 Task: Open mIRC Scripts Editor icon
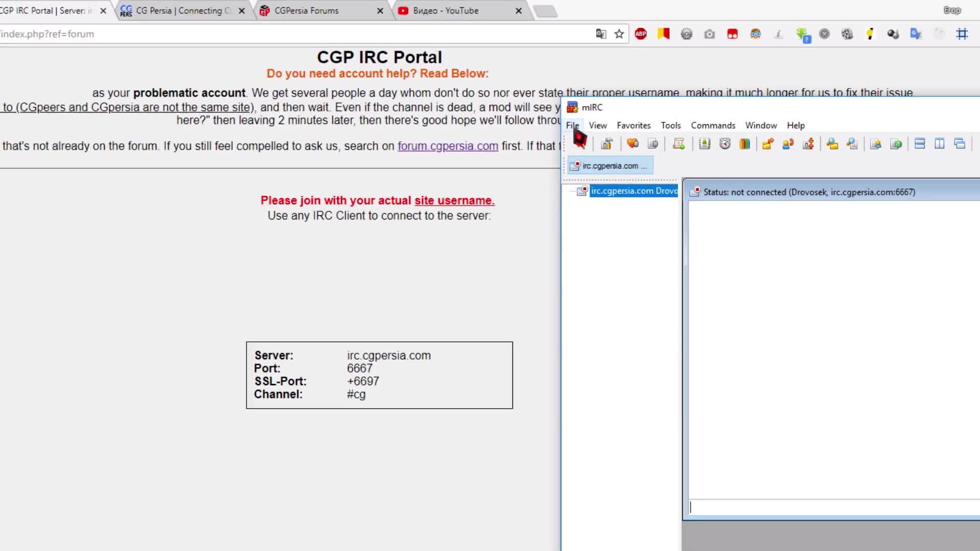[x=678, y=144]
